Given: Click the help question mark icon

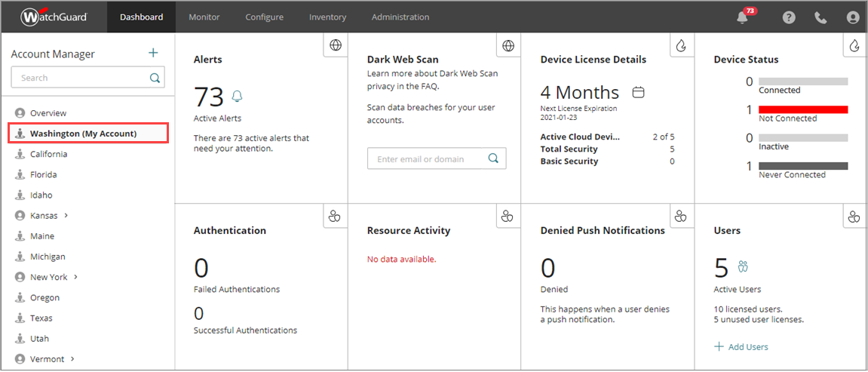Looking at the screenshot, I should (789, 17).
